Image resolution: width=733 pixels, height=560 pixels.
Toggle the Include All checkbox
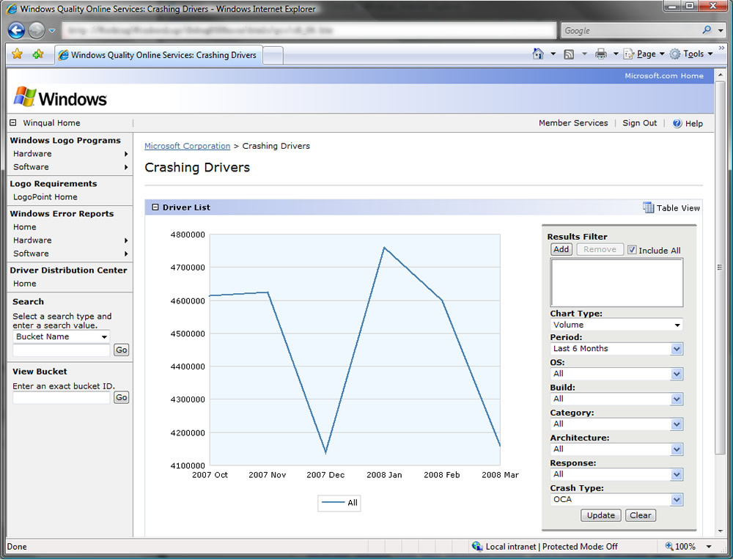pyautogui.click(x=632, y=250)
